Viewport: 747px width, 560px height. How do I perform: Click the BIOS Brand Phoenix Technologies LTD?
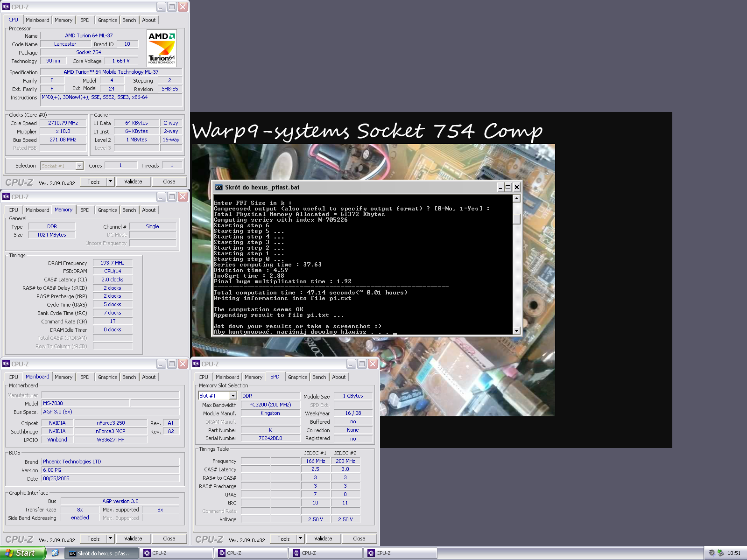(x=110, y=462)
